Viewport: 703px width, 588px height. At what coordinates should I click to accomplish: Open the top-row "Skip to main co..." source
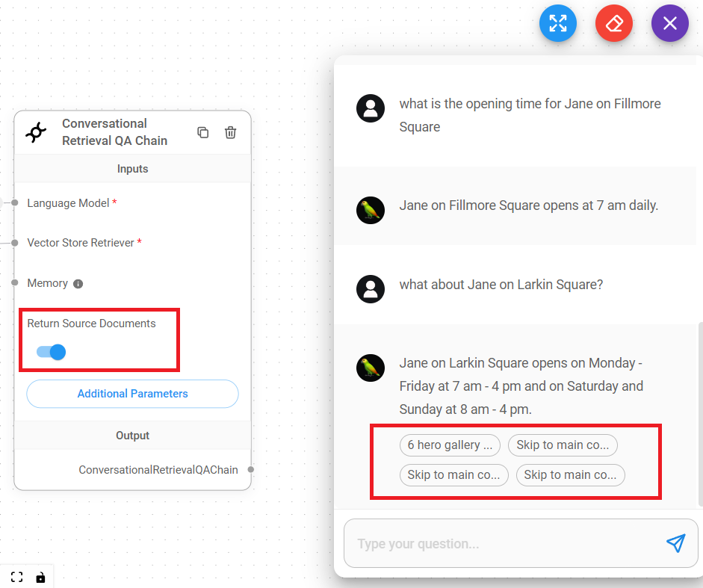(x=563, y=445)
